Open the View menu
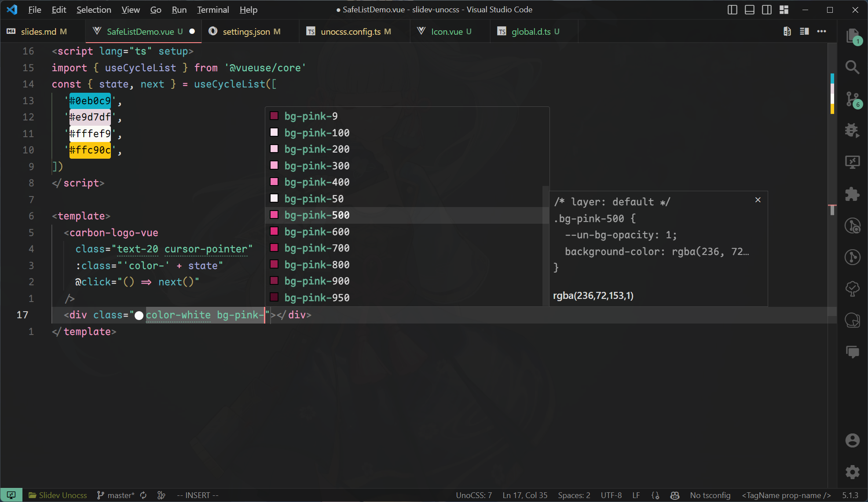 tap(131, 10)
